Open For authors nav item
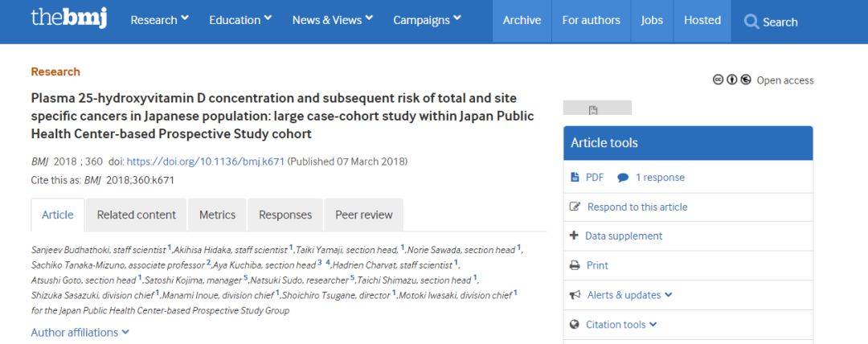 coord(592,21)
